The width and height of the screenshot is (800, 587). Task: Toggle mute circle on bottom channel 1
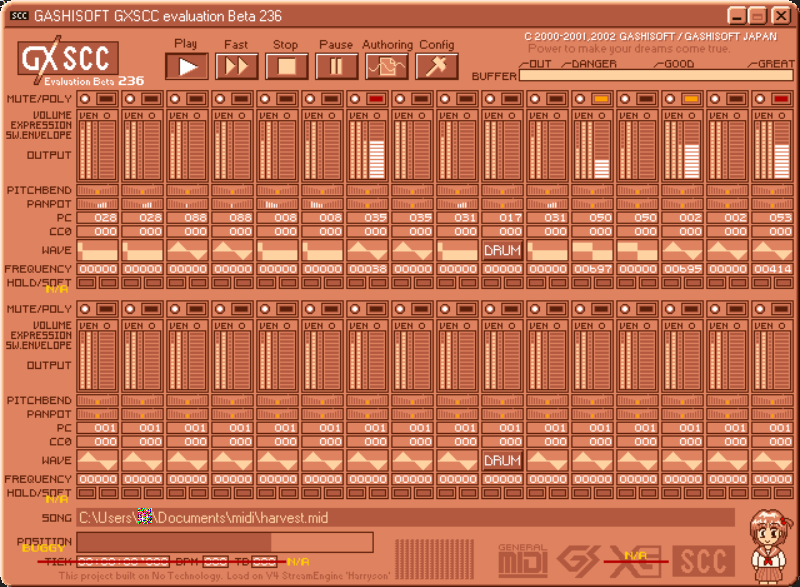(85, 309)
